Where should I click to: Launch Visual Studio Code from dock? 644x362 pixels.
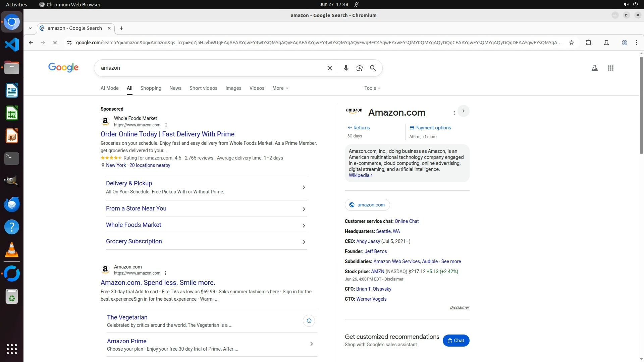(12, 45)
